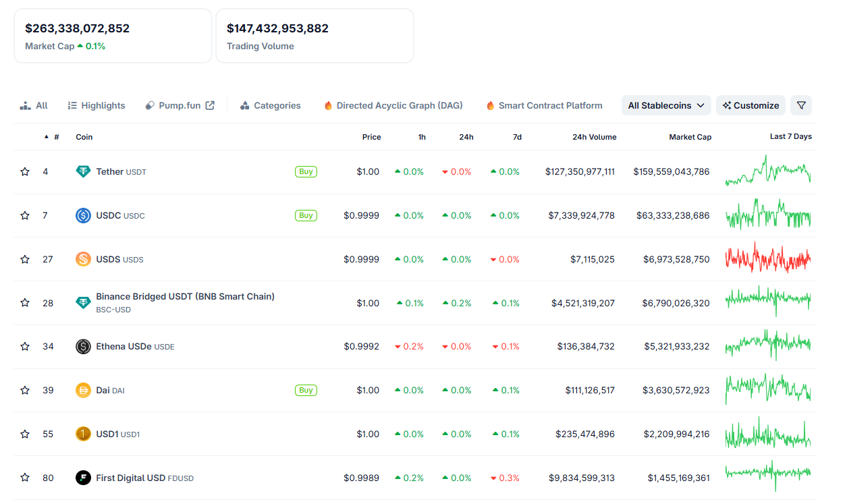Open Dai's last 7 days sparkline
The height and width of the screenshot is (504, 847).
(x=768, y=389)
